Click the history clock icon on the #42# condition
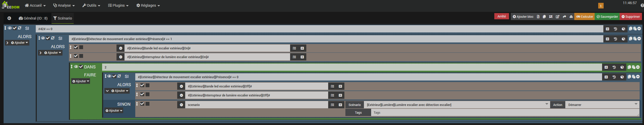This screenshot has height=125, width=644. pos(615,29)
